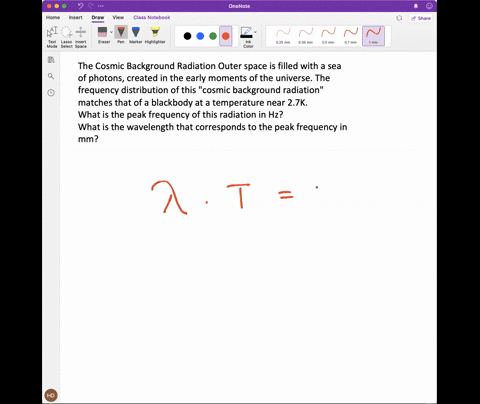Switch to the Marker tool
The height and width of the screenshot is (404, 480).
point(136,35)
